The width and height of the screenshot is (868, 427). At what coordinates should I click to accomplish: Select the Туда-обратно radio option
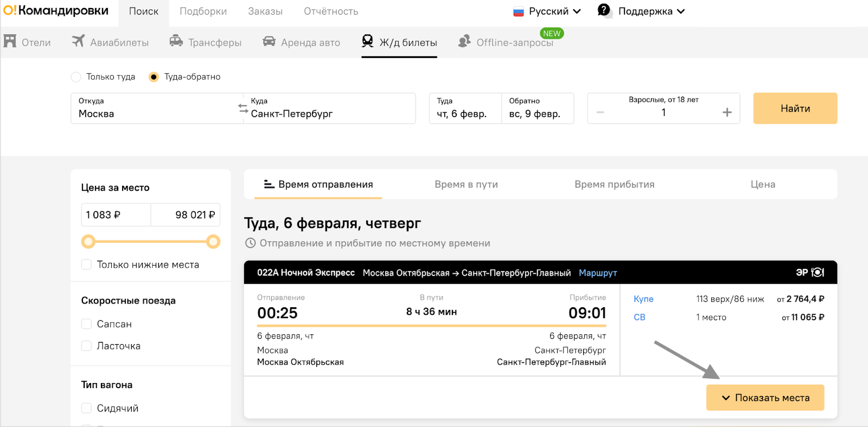point(154,77)
